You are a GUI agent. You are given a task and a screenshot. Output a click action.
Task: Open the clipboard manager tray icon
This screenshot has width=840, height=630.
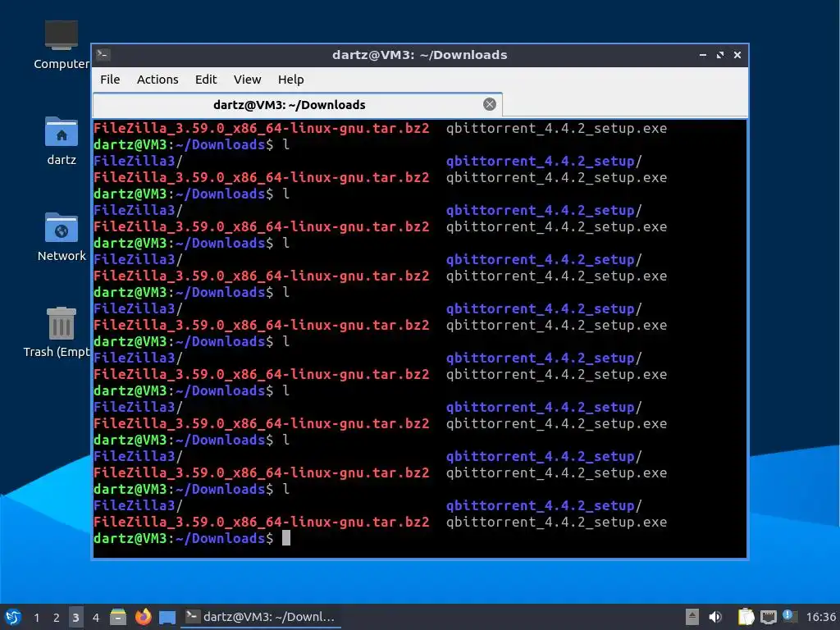point(745,617)
